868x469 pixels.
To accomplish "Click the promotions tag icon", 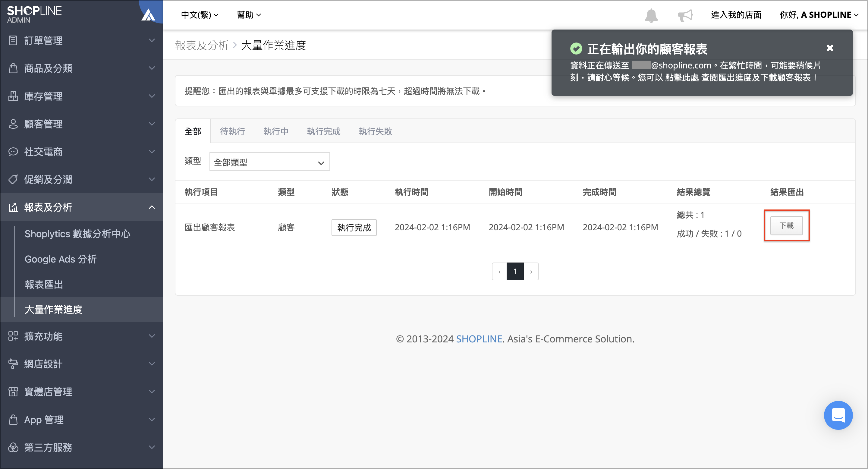I will (x=13, y=179).
